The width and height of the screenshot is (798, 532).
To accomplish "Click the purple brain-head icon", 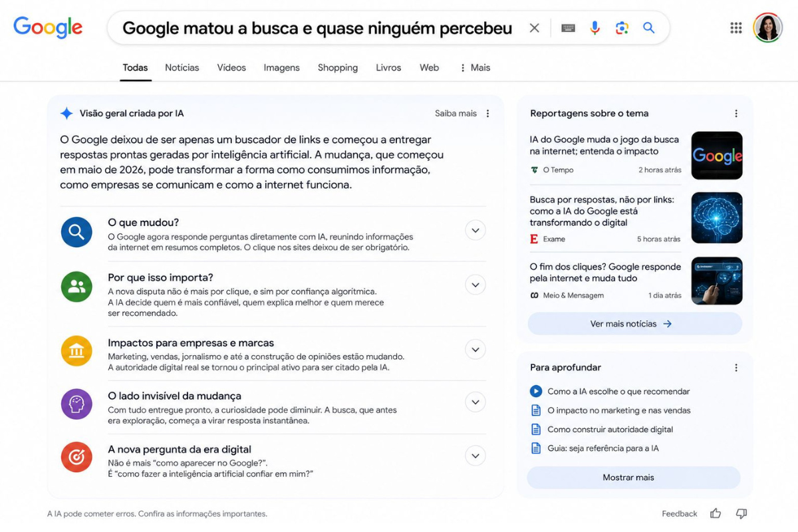I will (76, 404).
